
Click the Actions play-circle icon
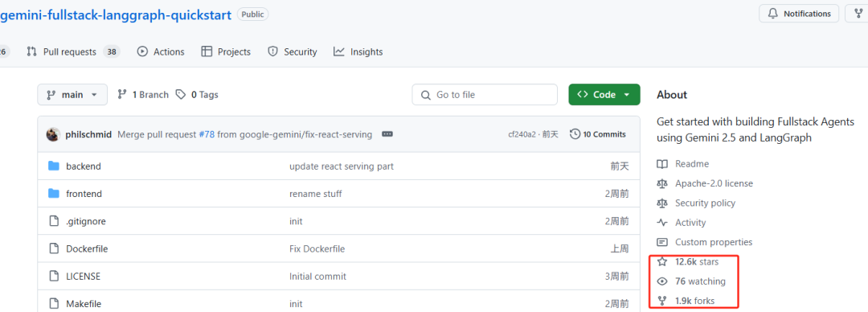click(x=143, y=51)
